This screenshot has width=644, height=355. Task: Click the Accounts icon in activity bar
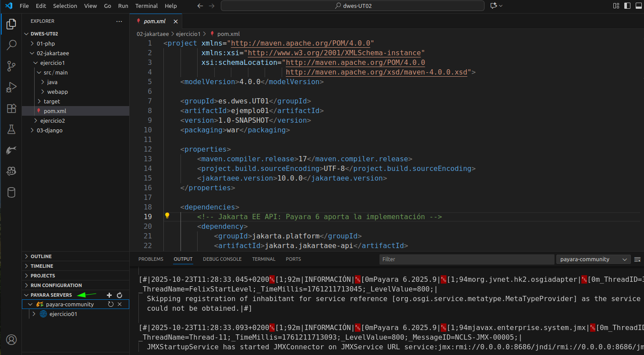pyautogui.click(x=11, y=340)
